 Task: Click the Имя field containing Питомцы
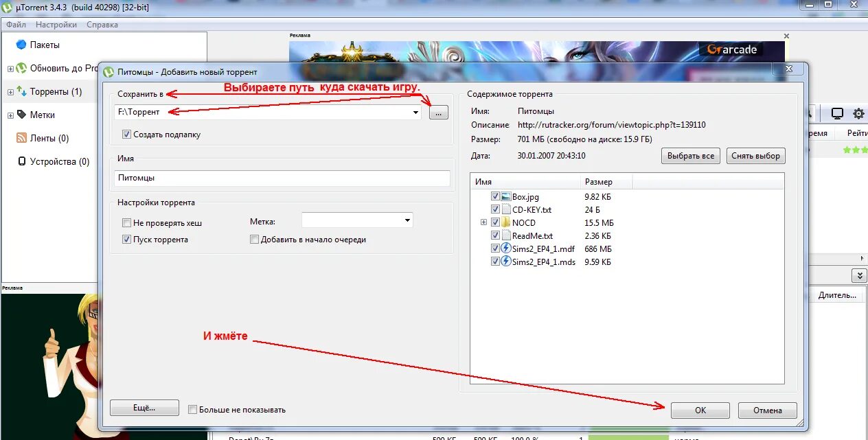pyautogui.click(x=282, y=178)
